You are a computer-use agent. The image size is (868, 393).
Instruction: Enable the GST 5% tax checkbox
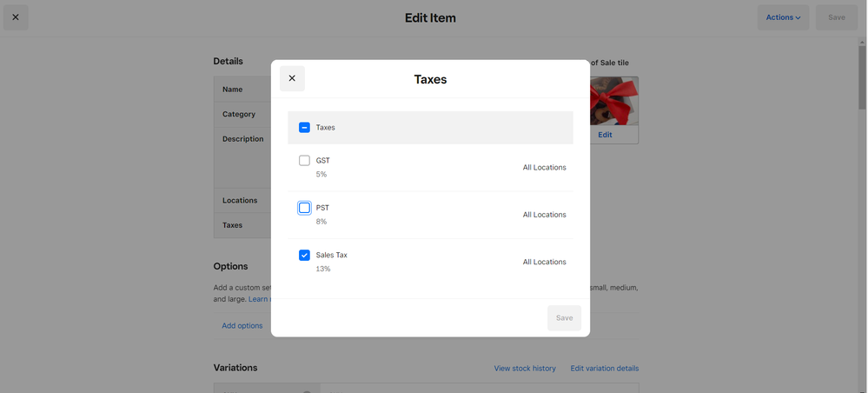[x=304, y=161]
